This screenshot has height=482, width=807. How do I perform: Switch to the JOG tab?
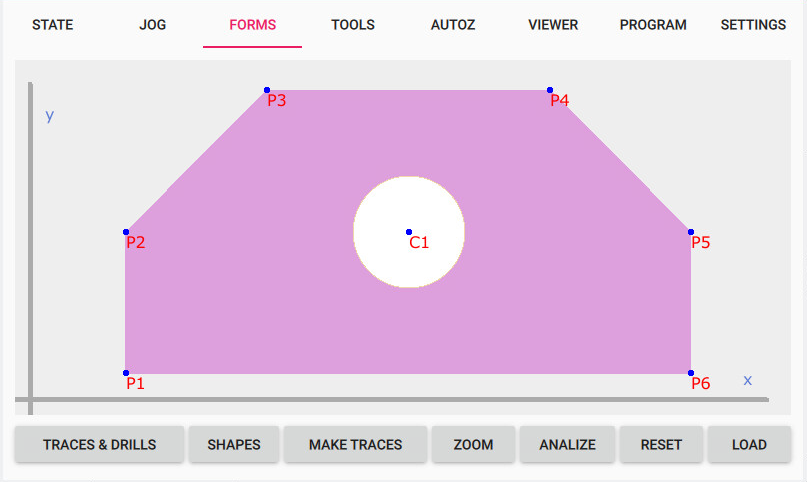(153, 25)
